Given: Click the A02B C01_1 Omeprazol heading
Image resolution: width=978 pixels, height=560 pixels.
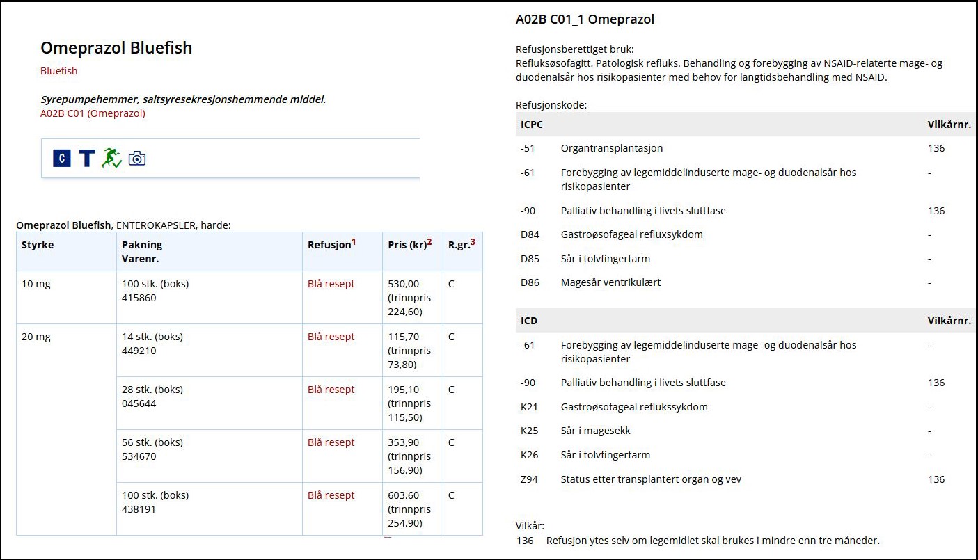Looking at the screenshot, I should coord(585,19).
